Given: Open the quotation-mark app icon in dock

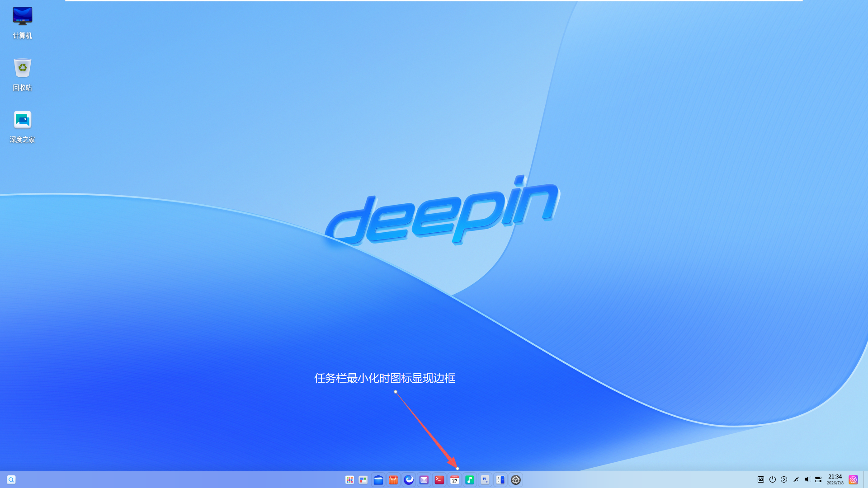Looking at the screenshot, I should click(x=485, y=480).
